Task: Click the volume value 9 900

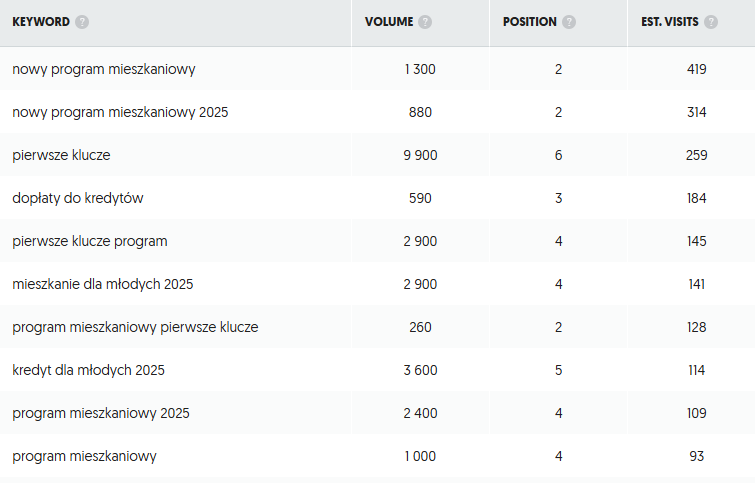Action: pyautogui.click(x=420, y=155)
